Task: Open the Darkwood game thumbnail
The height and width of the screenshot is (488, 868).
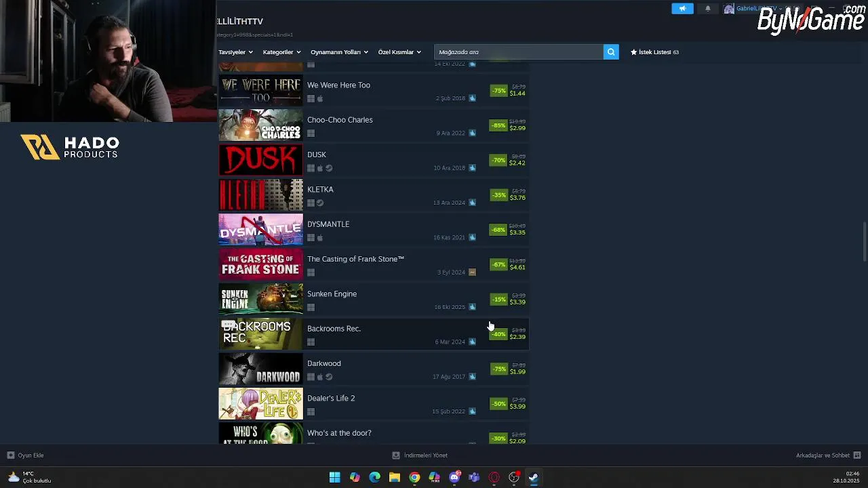Action: tap(260, 369)
